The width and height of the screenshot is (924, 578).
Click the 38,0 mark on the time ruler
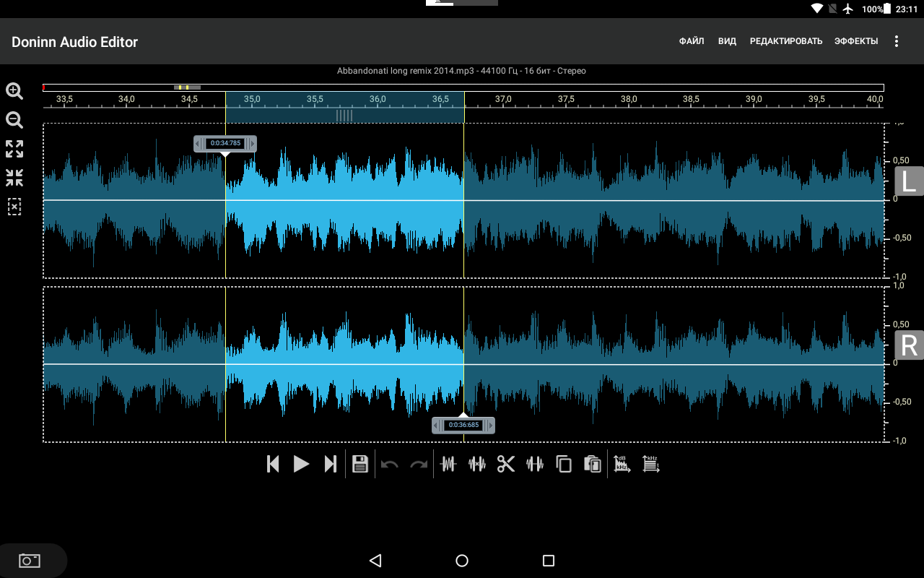coord(629,98)
